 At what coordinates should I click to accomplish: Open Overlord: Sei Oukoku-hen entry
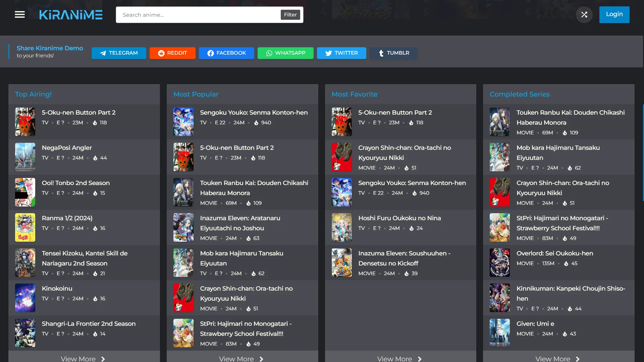click(x=554, y=253)
